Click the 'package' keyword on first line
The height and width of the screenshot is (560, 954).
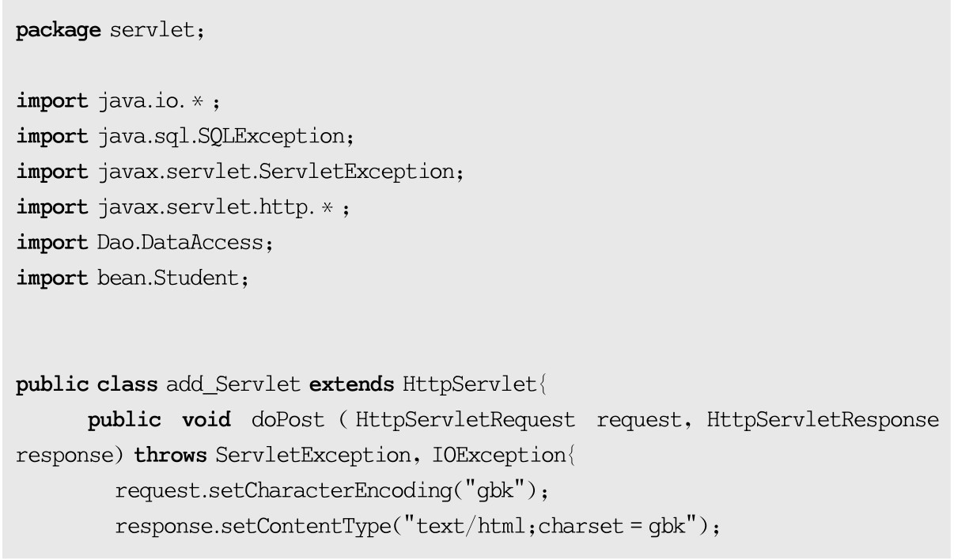[58, 31]
